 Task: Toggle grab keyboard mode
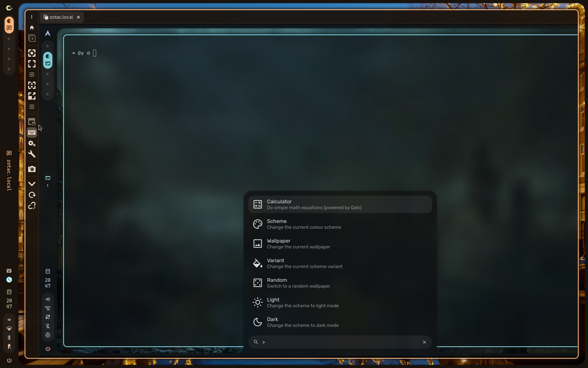click(32, 132)
